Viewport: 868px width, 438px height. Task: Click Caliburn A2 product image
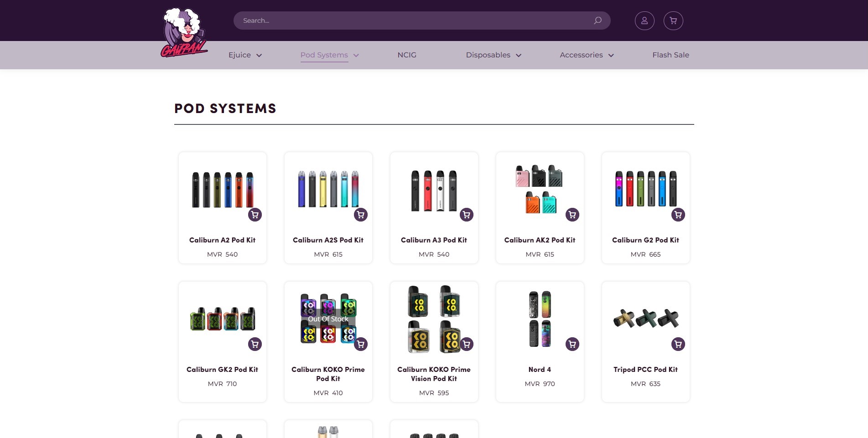pos(222,190)
